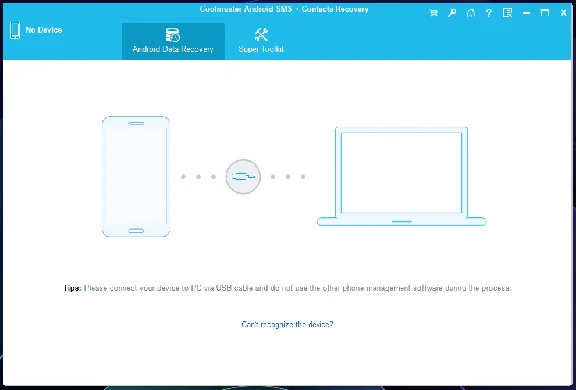The height and width of the screenshot is (390, 576).
Task: Open the shopping cart purchase icon
Action: pyautogui.click(x=433, y=13)
